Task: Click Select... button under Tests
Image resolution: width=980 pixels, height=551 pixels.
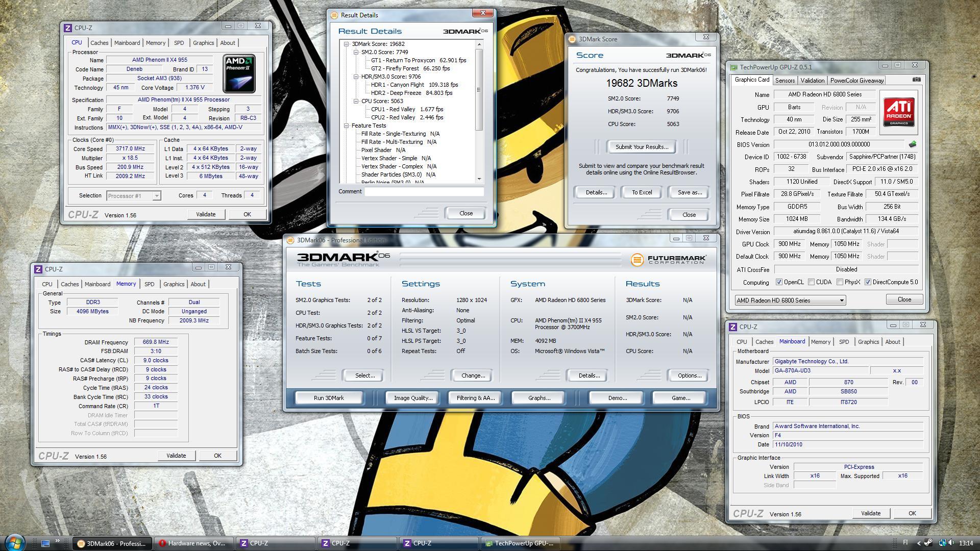Action: pyautogui.click(x=365, y=375)
